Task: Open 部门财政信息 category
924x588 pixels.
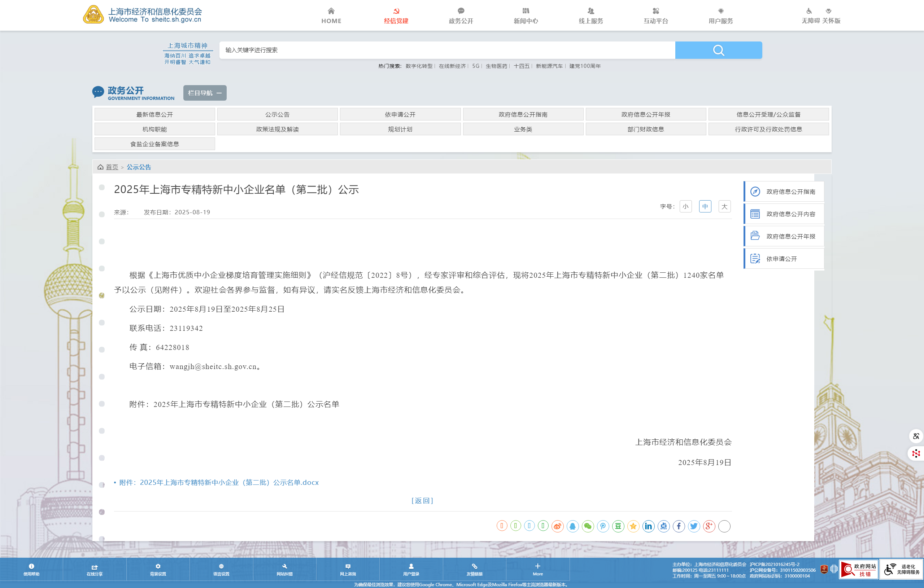Action: (646, 129)
